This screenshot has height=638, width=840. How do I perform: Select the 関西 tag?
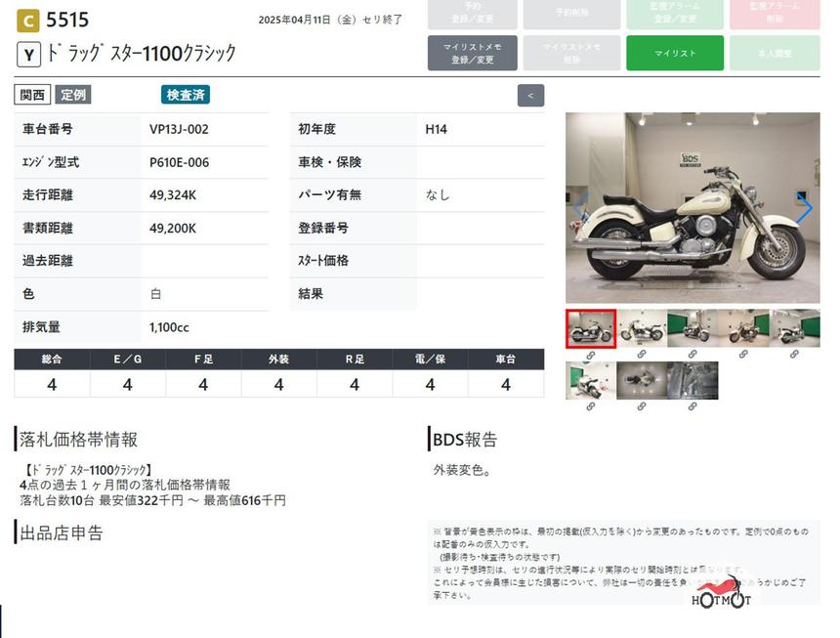coord(31,95)
